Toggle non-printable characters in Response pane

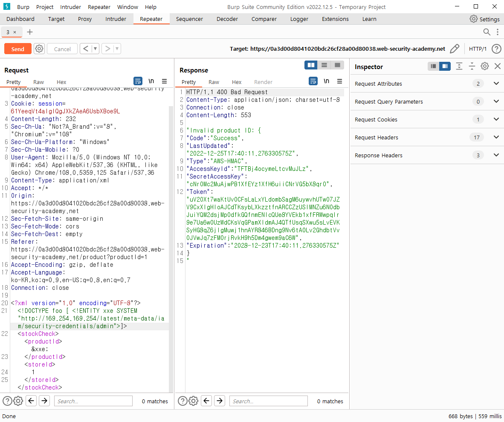coord(326,81)
